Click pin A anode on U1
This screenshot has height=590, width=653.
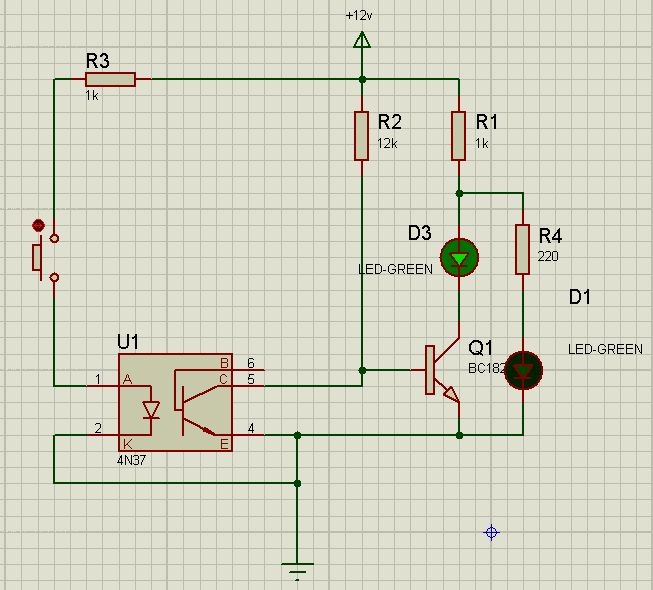pos(127,381)
